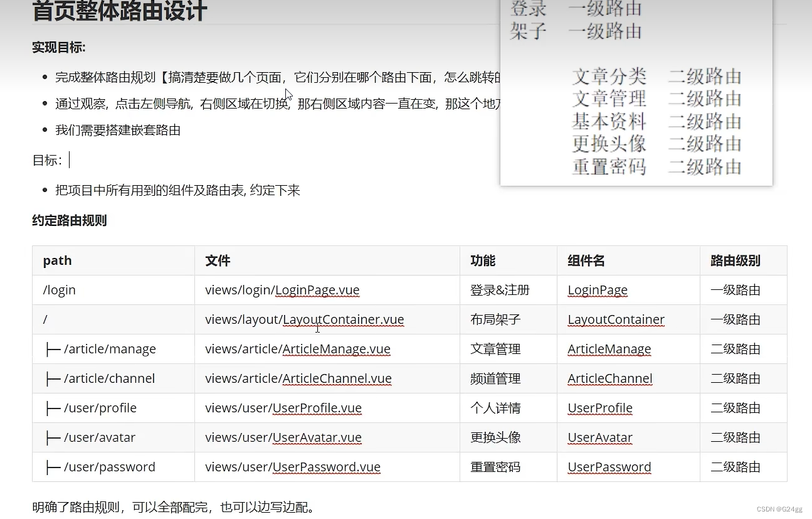The height and width of the screenshot is (519, 812).
Task: Place the cursor after the 目标: line
Action: 70,160
